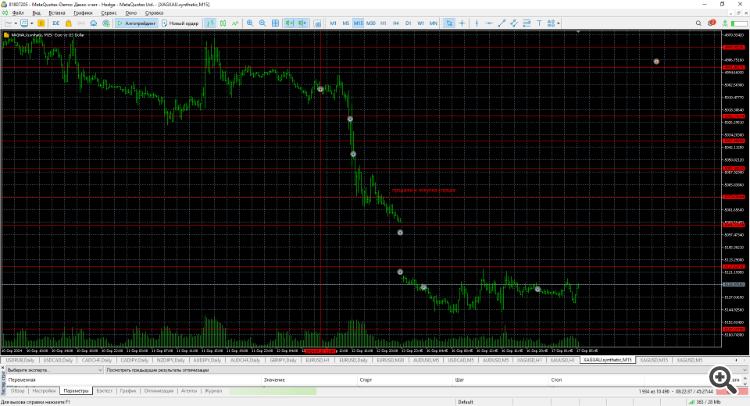The image size is (750, 406).
Task: Switch to the Настройки tester tab
Action: tap(44, 391)
